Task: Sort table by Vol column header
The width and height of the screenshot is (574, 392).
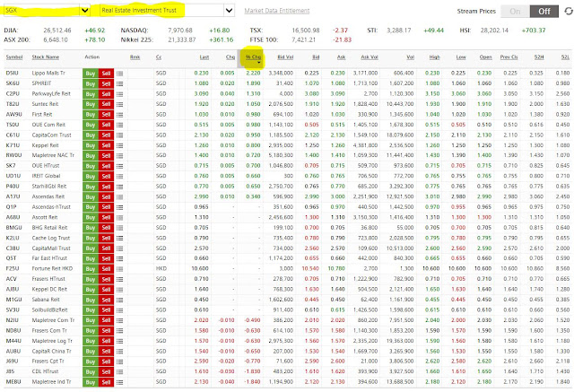Action: [x=411, y=57]
